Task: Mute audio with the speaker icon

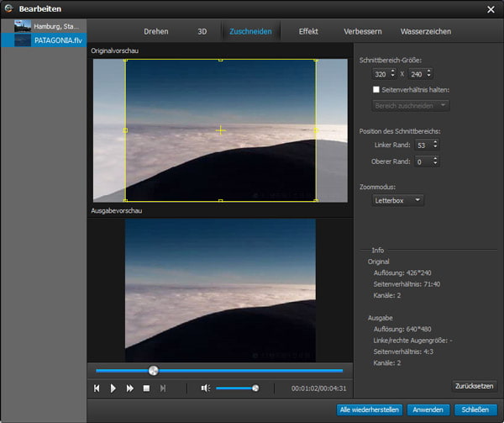Action: point(205,388)
